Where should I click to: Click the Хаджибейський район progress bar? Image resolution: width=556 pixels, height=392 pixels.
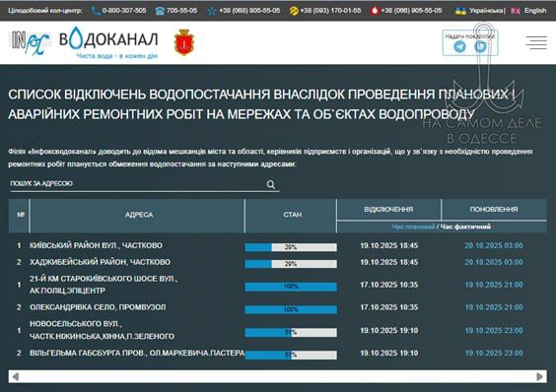(291, 264)
